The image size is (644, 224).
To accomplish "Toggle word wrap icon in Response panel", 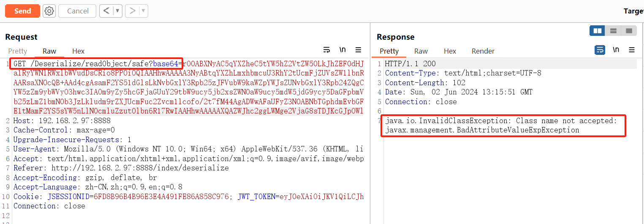I will [600, 50].
